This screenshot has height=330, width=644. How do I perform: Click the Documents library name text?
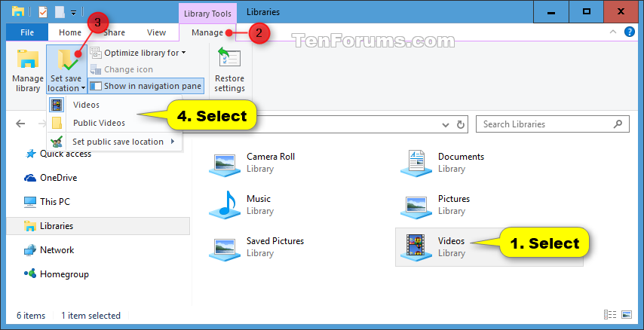click(461, 157)
